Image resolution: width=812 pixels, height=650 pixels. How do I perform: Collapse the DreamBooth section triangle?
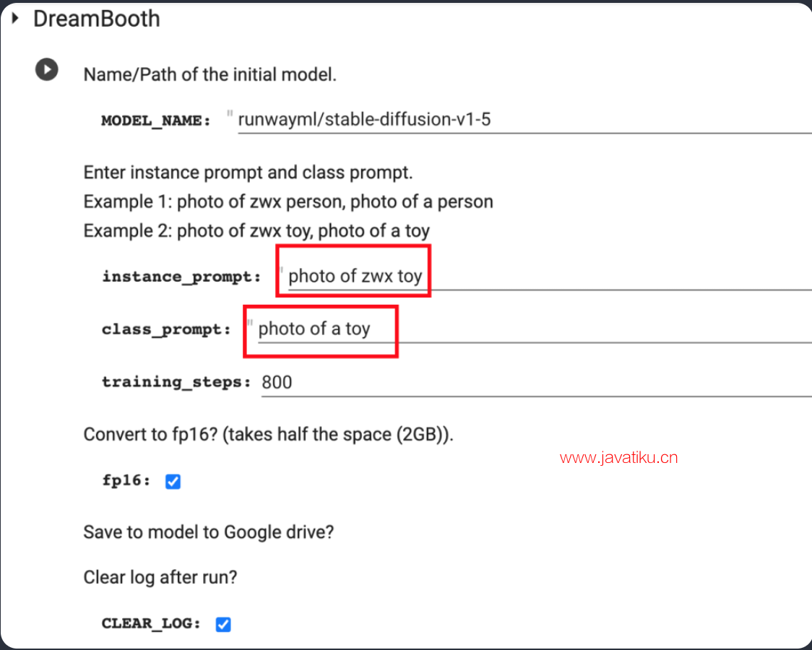pyautogui.click(x=15, y=19)
